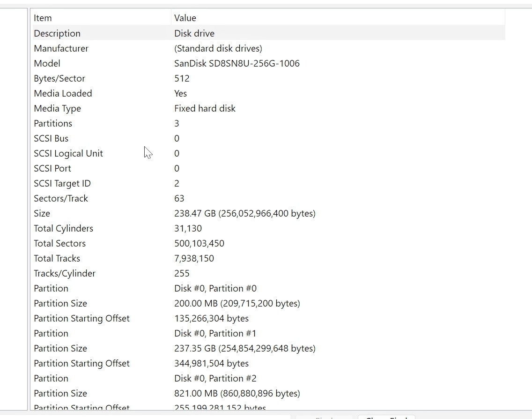
Task: Click the Close Find button
Action: coord(386,417)
